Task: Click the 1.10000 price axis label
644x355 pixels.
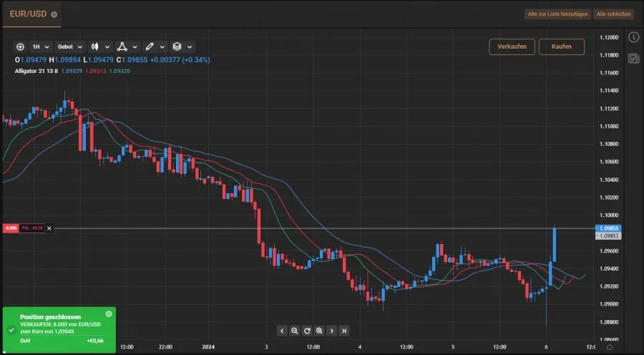Action: 609,215
